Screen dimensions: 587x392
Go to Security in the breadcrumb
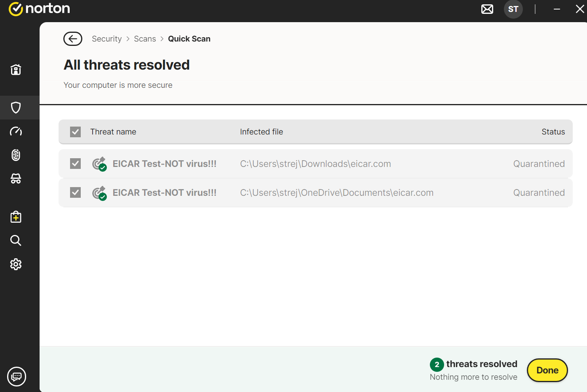point(107,39)
